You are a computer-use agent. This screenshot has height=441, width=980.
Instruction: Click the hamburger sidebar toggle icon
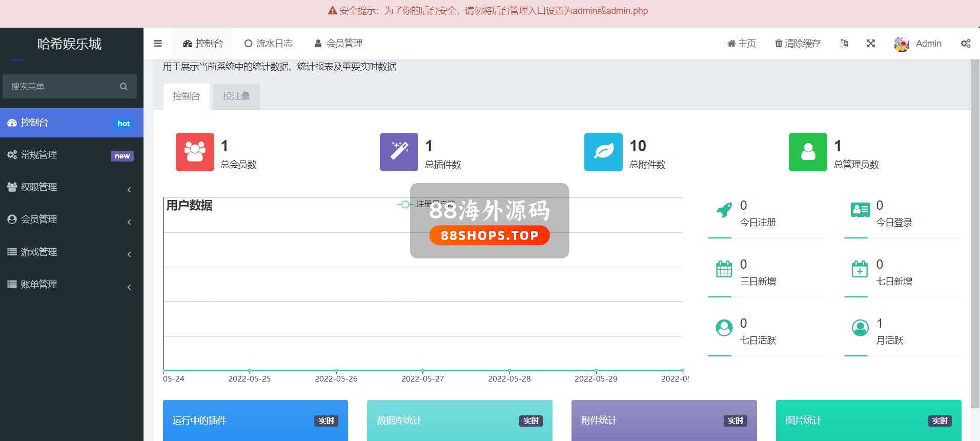point(158,44)
